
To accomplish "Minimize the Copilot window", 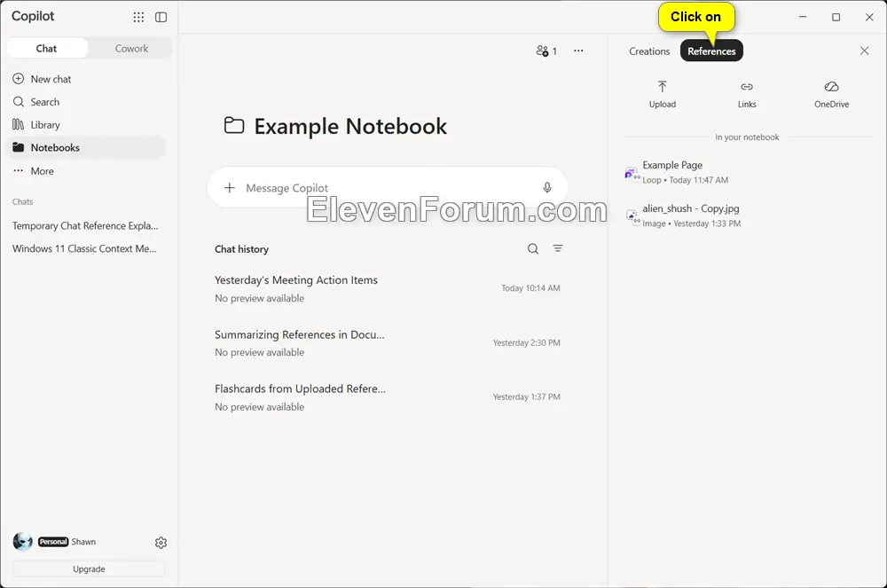I will click(x=802, y=17).
